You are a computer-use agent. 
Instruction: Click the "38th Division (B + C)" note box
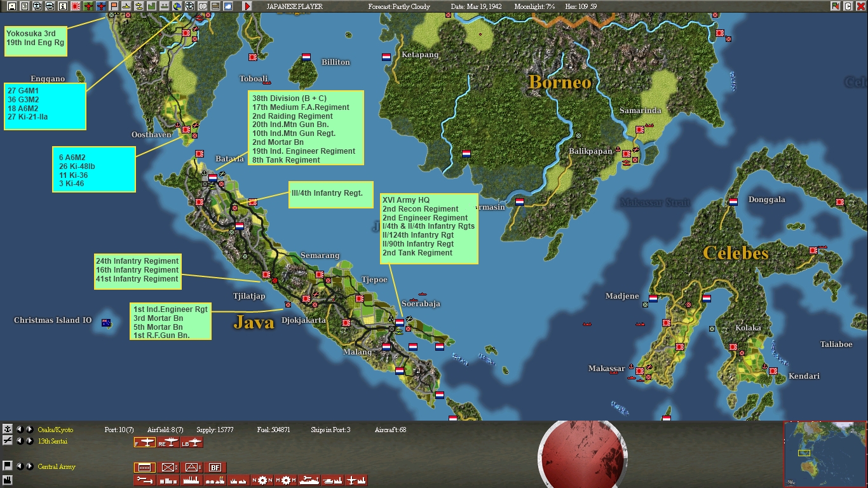(306, 129)
